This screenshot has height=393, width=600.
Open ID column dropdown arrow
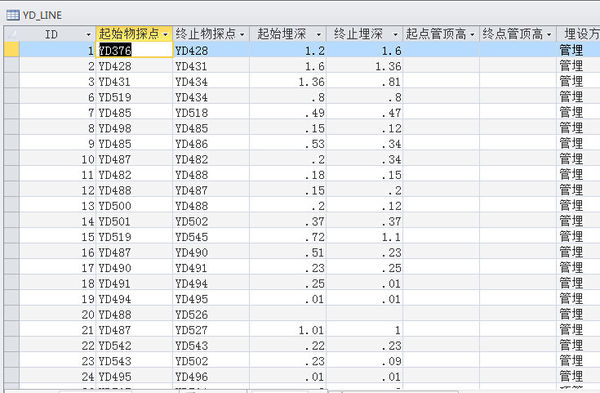88,35
